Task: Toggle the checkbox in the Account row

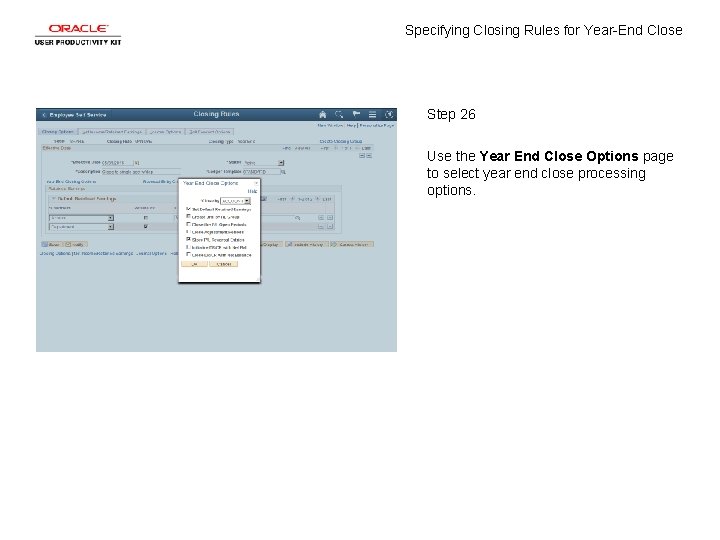Action: pos(146,218)
